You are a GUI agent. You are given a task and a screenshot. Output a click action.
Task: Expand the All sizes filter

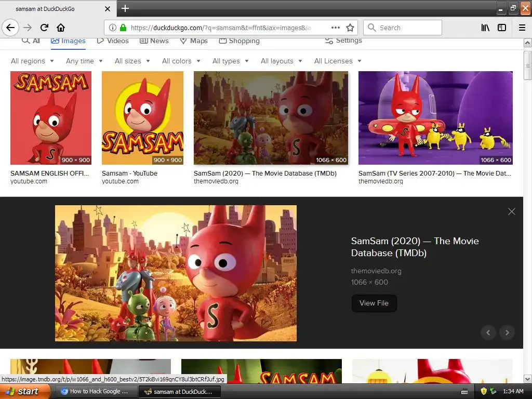[x=132, y=61]
